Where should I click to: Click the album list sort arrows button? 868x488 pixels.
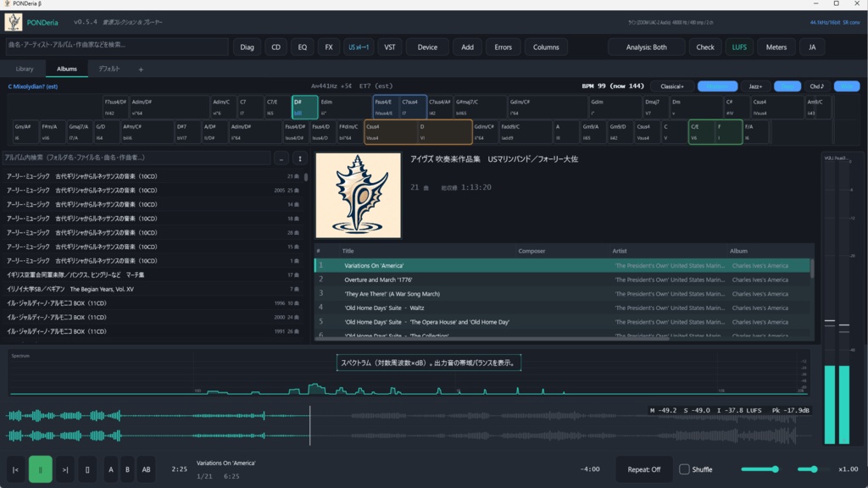click(300, 158)
